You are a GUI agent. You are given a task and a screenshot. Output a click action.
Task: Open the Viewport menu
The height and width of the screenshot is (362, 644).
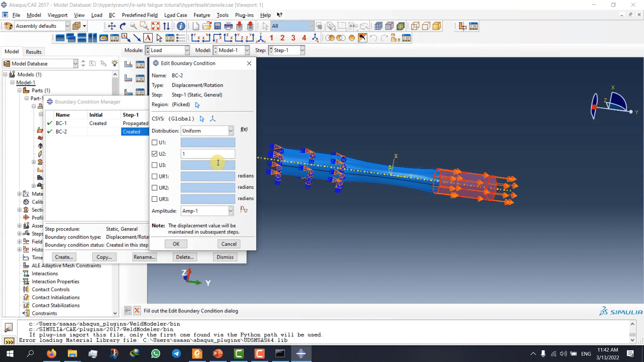click(x=58, y=15)
